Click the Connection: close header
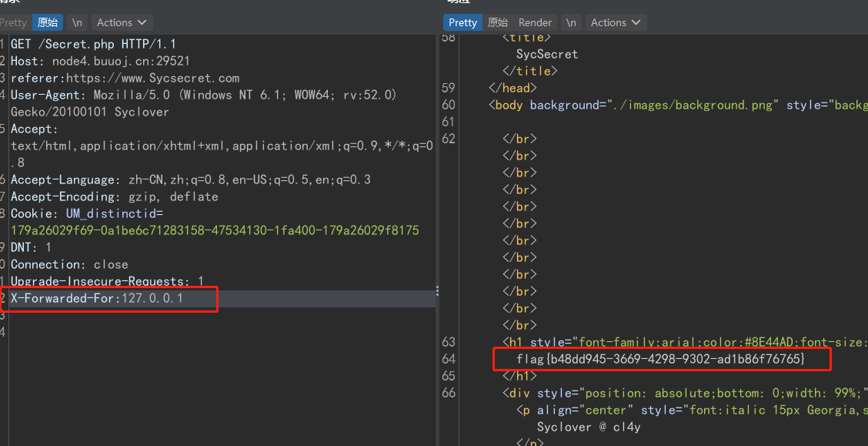Image resolution: width=868 pixels, height=446 pixels. pos(69,264)
